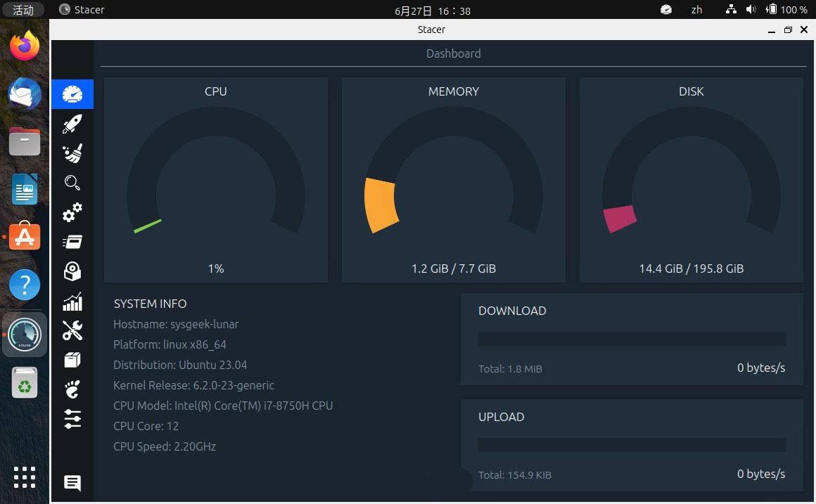The image size is (816, 504).
Task: Click the 活动 Activities button
Action: pyautogui.click(x=23, y=10)
